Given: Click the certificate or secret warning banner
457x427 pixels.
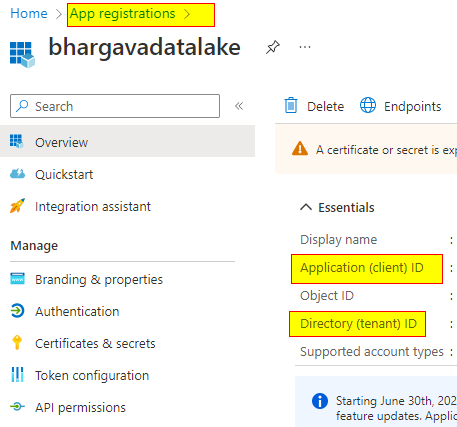Looking at the screenshot, I should tap(366, 149).
